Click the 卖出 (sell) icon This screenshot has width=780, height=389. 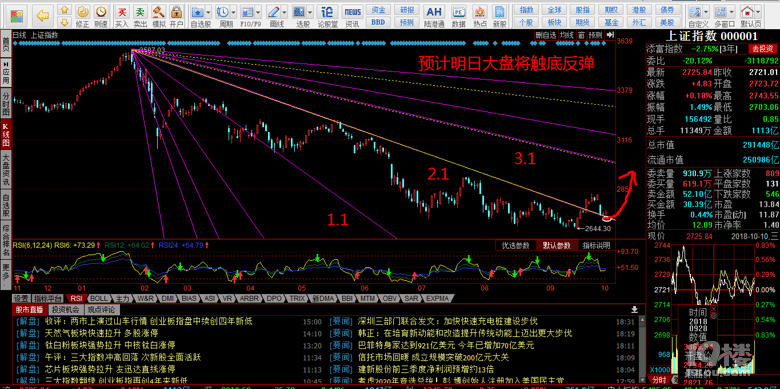(x=140, y=15)
